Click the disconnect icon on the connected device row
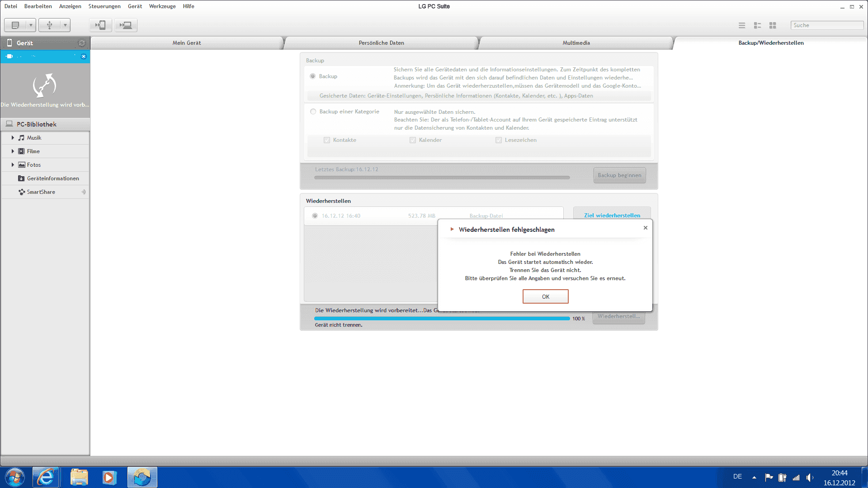The width and height of the screenshot is (868, 488). point(84,56)
